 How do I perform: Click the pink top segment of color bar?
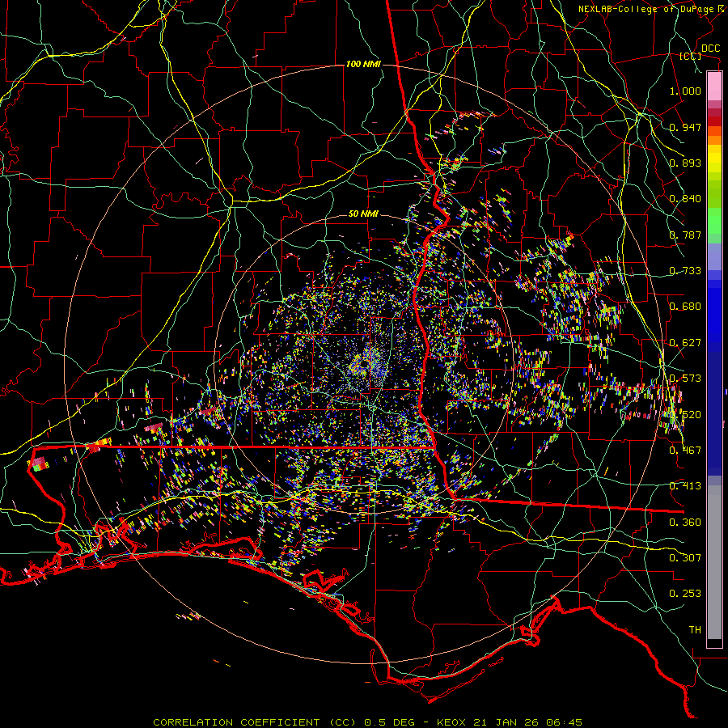coord(714,87)
